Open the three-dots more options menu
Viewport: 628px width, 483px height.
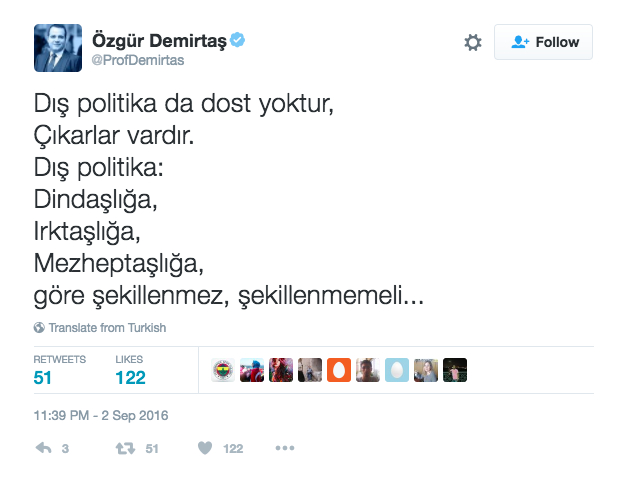coord(285,448)
